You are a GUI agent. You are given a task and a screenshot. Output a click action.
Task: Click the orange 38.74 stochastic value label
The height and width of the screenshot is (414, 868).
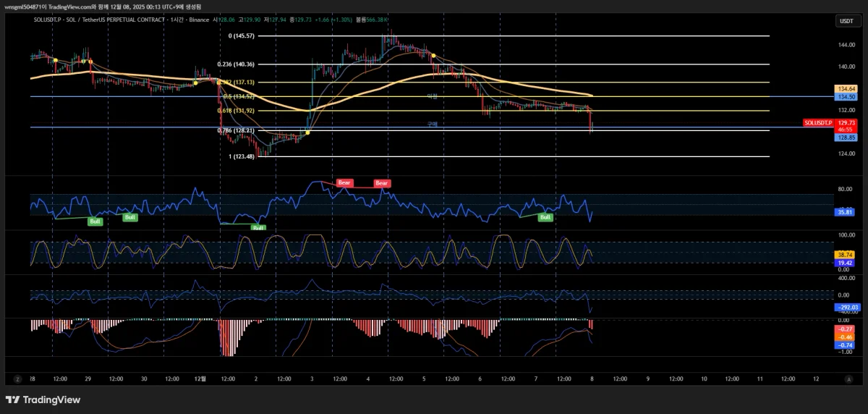click(x=845, y=255)
